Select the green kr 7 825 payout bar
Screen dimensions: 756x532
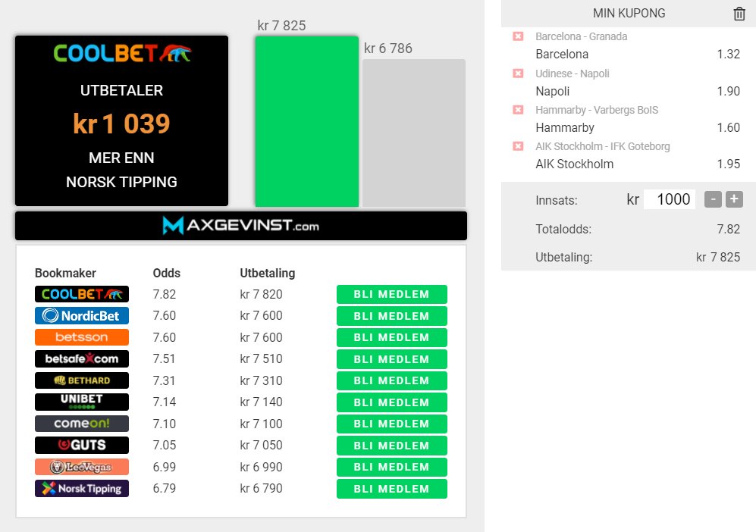[306, 121]
